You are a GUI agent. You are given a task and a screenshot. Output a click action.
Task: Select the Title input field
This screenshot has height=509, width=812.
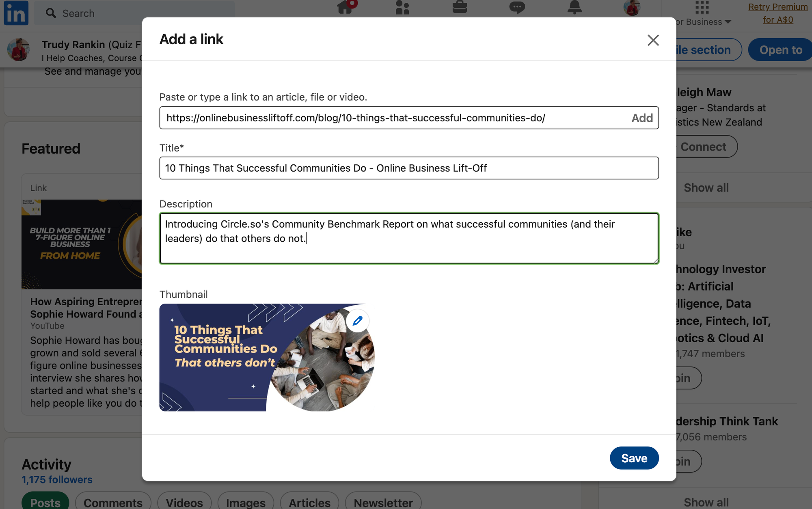point(408,168)
